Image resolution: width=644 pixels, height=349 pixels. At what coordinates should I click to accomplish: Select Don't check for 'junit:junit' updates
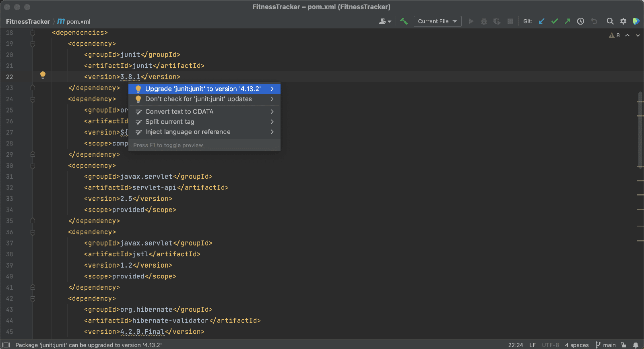point(204,99)
